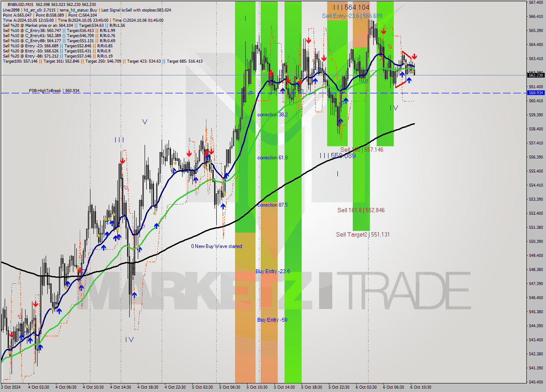Screen dimensions: 546x392
Task: Select the 'I I I 558.089' wave label
Action: click(338, 156)
